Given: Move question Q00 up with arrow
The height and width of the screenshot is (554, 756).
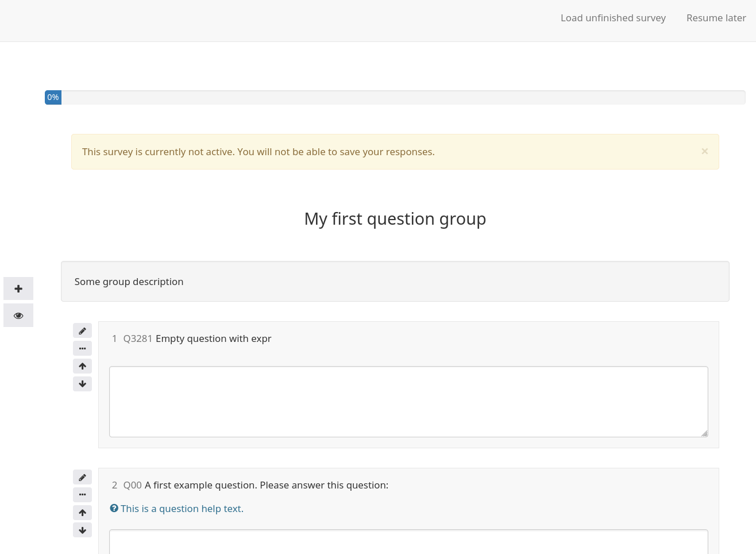Looking at the screenshot, I should [82, 513].
